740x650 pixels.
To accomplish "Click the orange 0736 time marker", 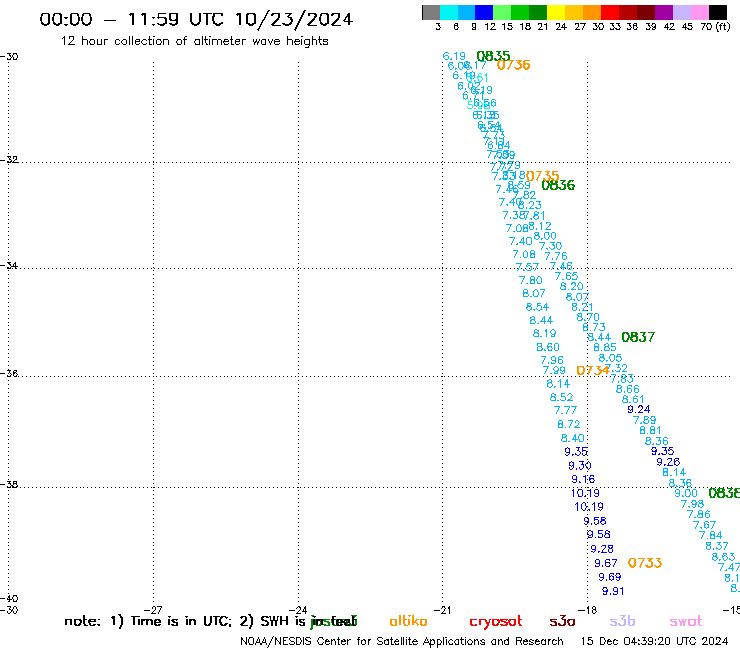I will [x=513, y=65].
